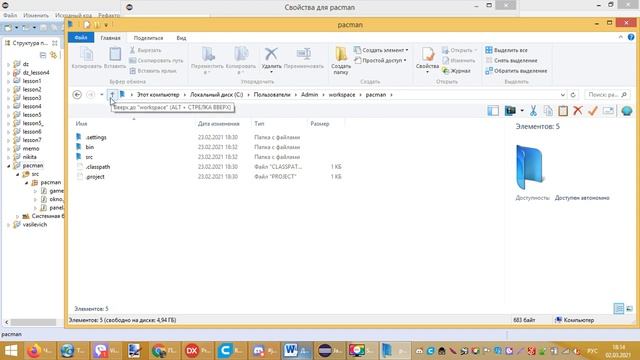
Task: Click Invert selection (Обратить выделение)
Action: pyautogui.click(x=516, y=71)
